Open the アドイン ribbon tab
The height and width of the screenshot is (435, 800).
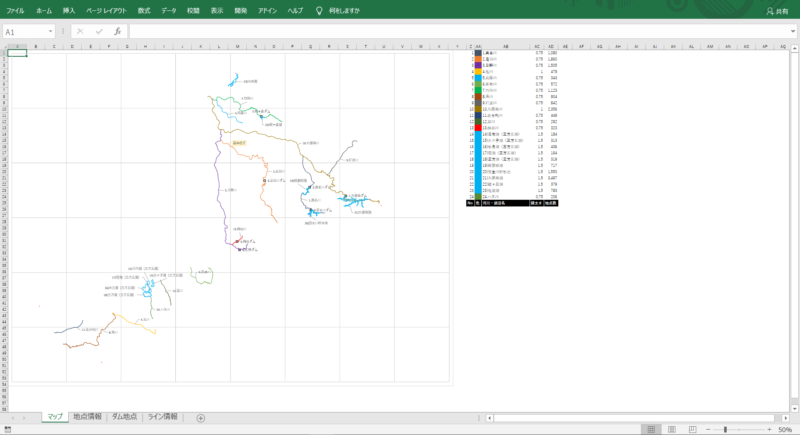[267, 10]
